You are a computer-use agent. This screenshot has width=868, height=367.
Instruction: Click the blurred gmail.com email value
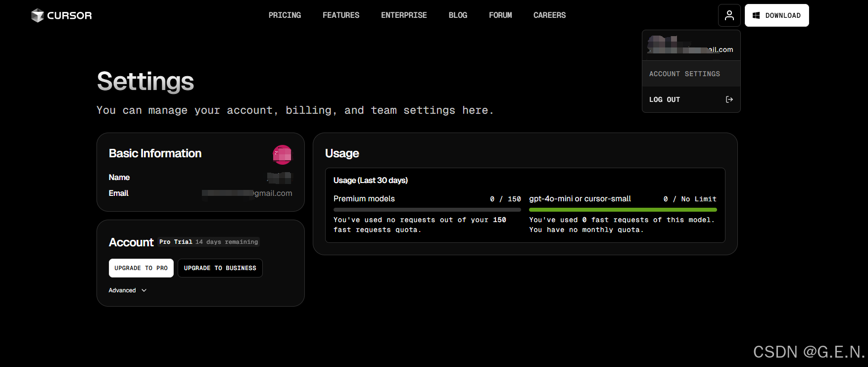247,193
